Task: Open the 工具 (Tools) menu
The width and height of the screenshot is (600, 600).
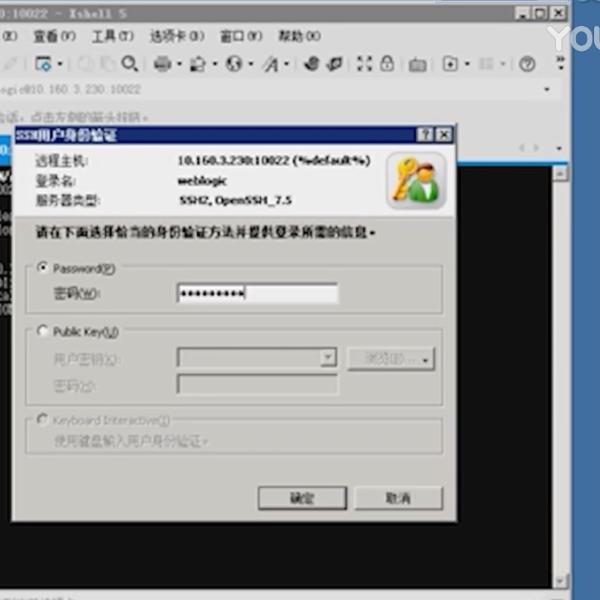Action: [x=111, y=36]
